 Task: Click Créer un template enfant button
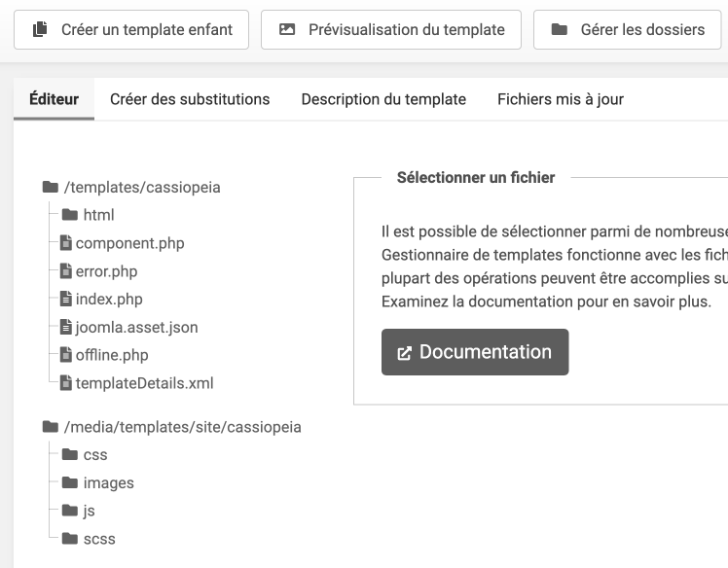click(x=131, y=30)
